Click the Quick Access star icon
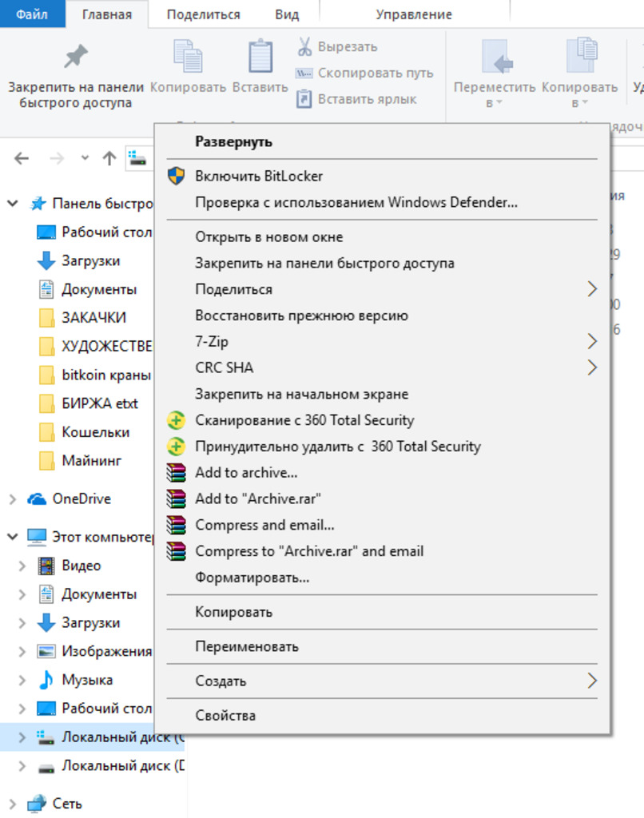The width and height of the screenshot is (644, 818). [38, 204]
